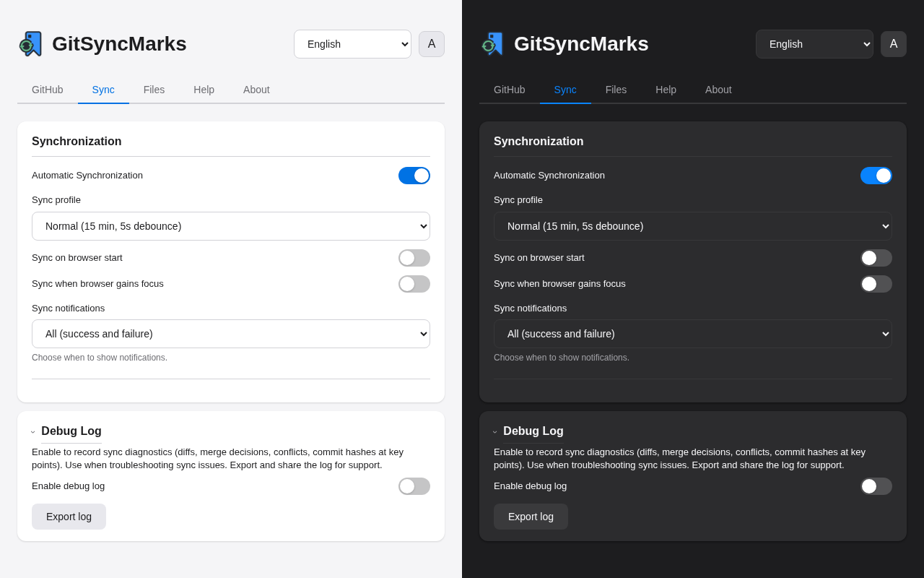Click Export log button in dark panel
This screenshot has height=578, width=924.
click(531, 517)
